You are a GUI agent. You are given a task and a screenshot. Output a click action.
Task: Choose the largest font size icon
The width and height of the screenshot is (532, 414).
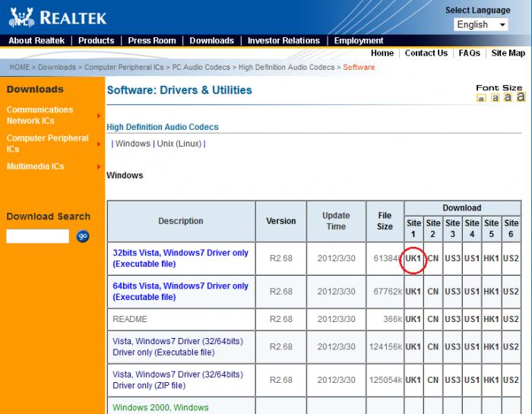pyautogui.click(x=521, y=96)
